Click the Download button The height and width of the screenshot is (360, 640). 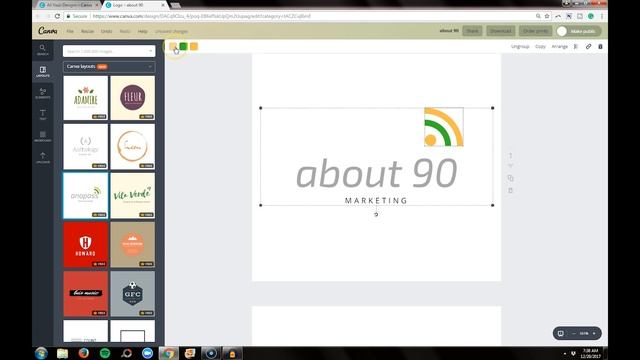coord(500,31)
